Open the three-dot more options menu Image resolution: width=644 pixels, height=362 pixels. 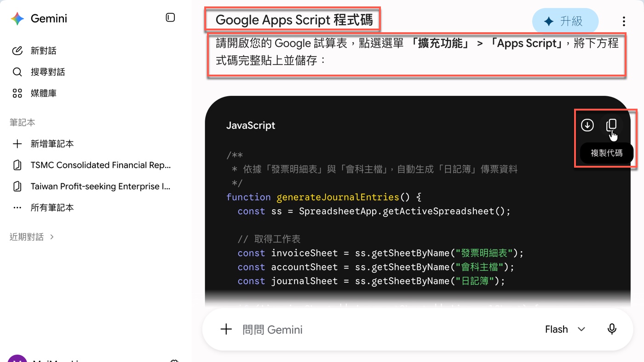623,21
